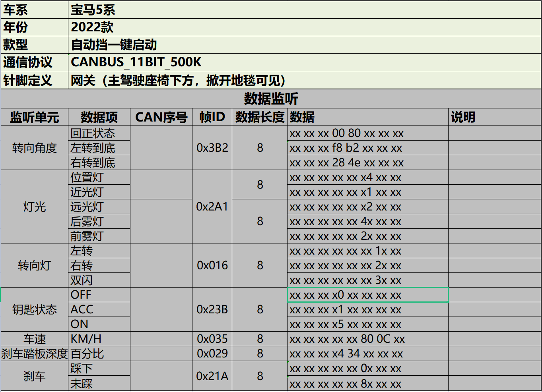
Task: Click frame ID cell 0x3B2
Action: click(212, 148)
